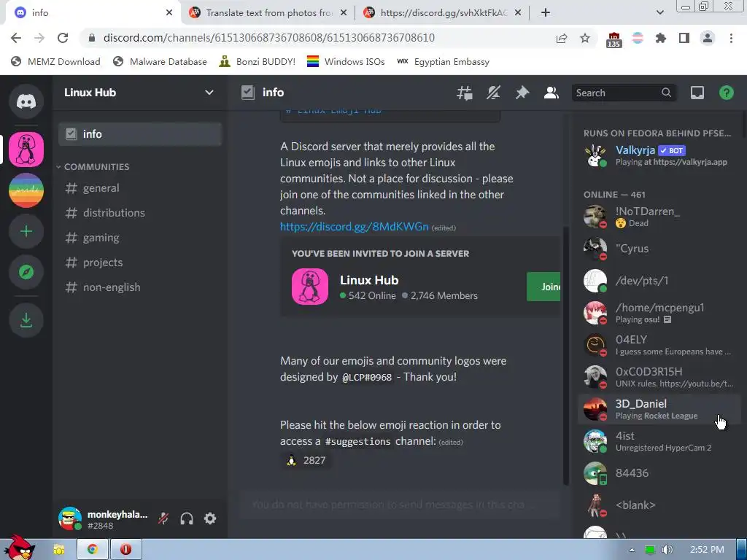Viewport: 747px width, 560px height.
Task: Adjust volume speaker icon in system tray
Action: click(x=667, y=550)
